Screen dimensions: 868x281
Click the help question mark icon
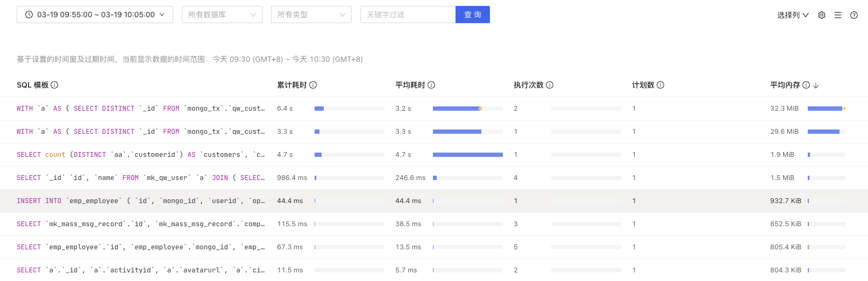click(854, 15)
